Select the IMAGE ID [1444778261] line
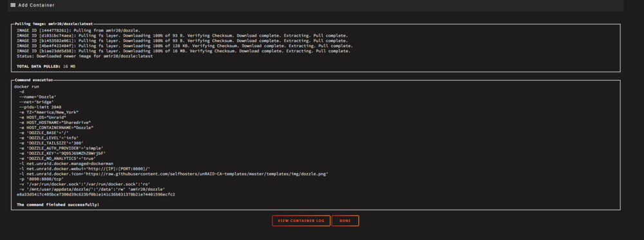 [x=79, y=30]
